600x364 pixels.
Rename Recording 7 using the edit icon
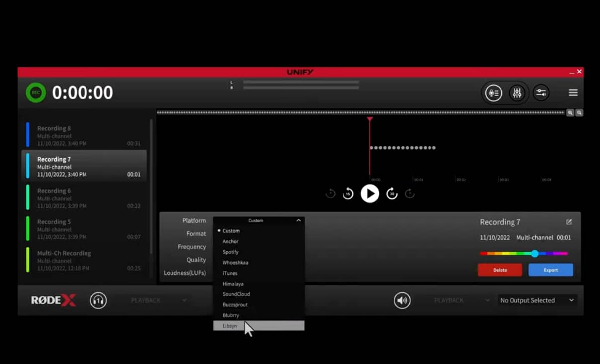click(569, 222)
